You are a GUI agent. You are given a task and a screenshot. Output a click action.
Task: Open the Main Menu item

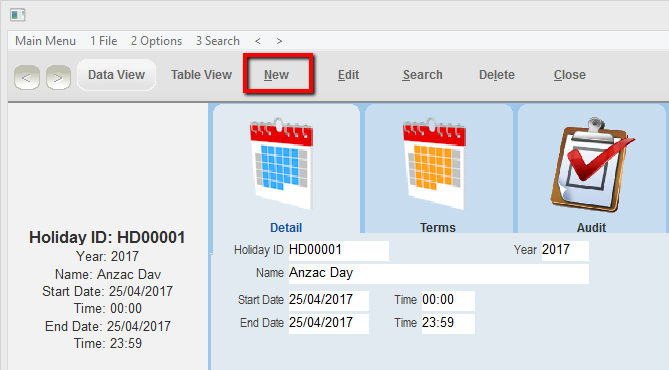pyautogui.click(x=46, y=41)
